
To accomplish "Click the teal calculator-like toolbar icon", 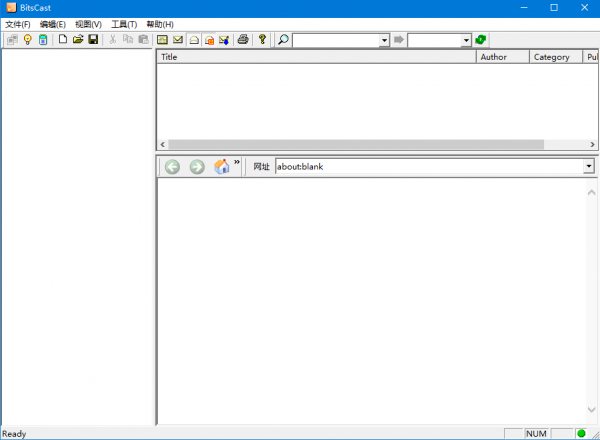I will coord(43,39).
